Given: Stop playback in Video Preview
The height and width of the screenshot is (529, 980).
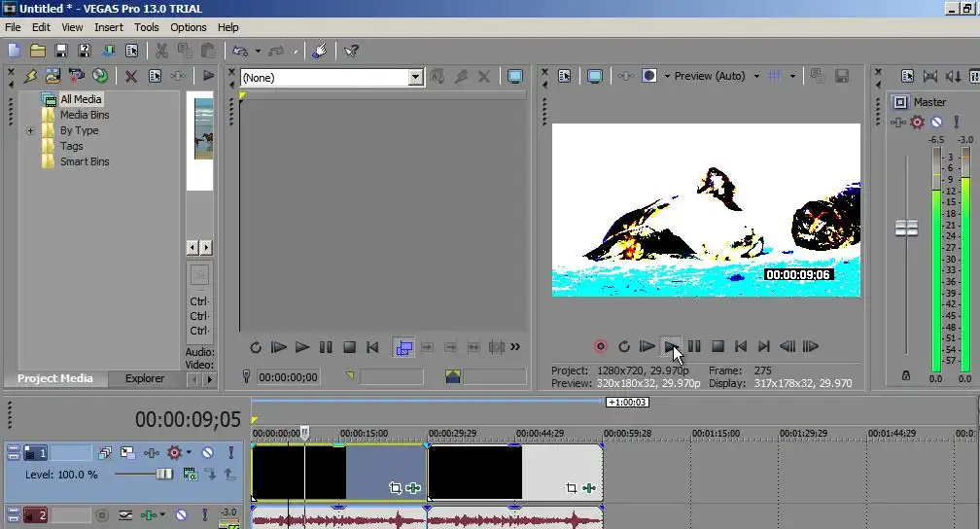Looking at the screenshot, I should pos(717,346).
